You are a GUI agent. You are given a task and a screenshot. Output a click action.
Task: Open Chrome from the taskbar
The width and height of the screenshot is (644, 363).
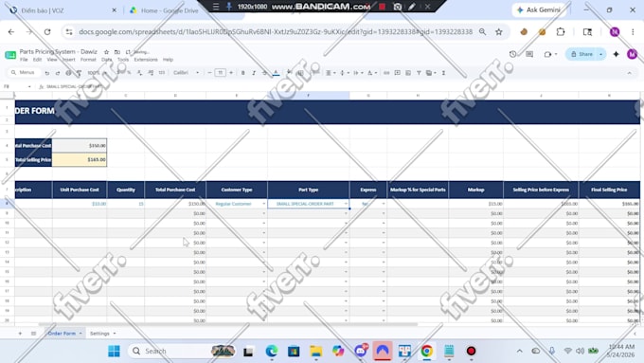point(427,351)
